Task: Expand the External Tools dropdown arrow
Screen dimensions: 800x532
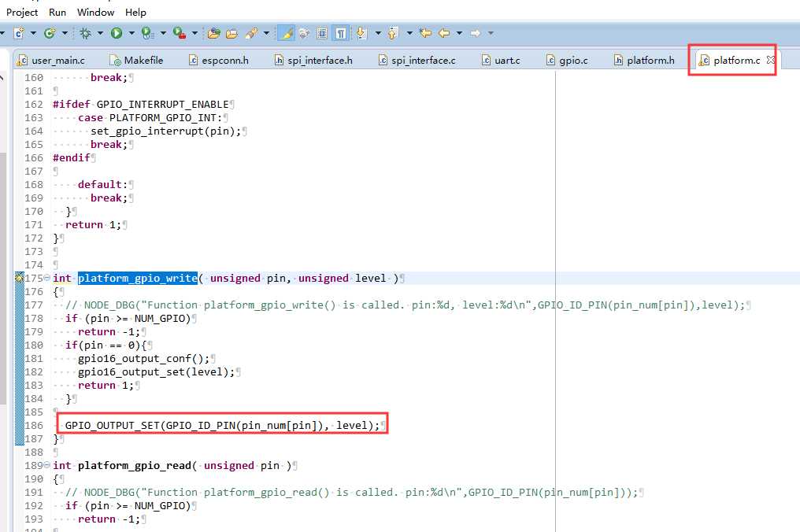Action: [194, 33]
